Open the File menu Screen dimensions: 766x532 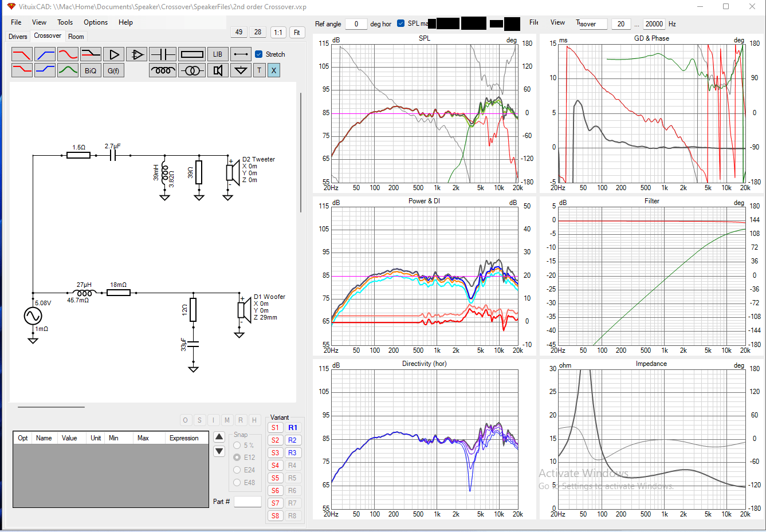16,22
